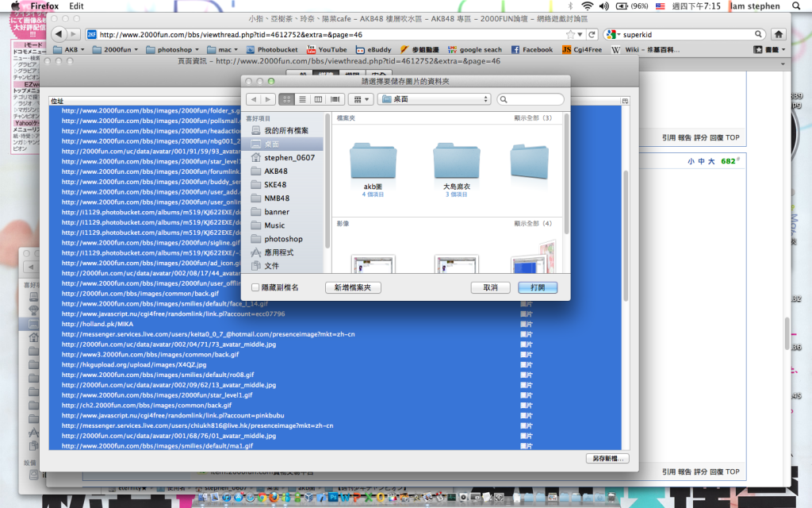Toggle the 隱藏副檔名 checkbox

(x=255, y=287)
